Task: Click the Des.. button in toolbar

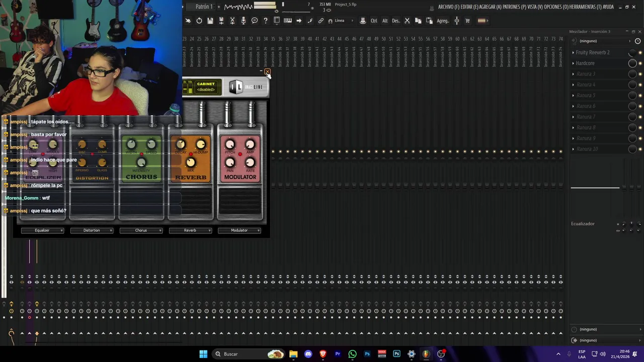Action: pyautogui.click(x=396, y=21)
